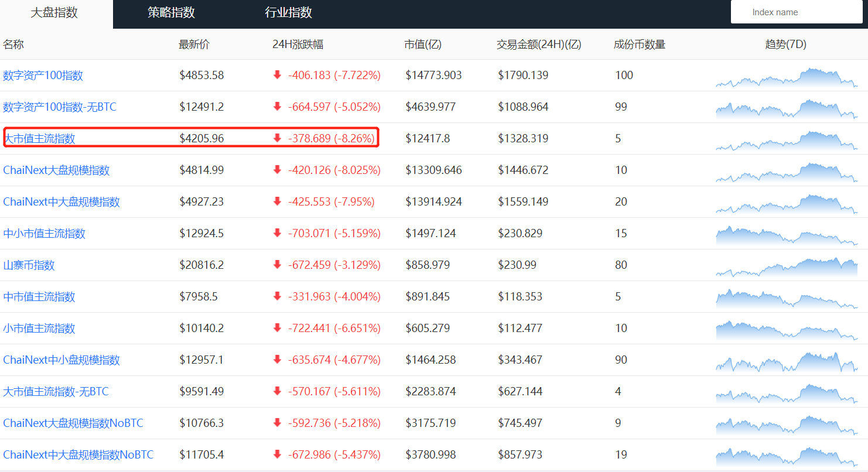Open ChaiNext中大盘规模指数 link

[61, 201]
